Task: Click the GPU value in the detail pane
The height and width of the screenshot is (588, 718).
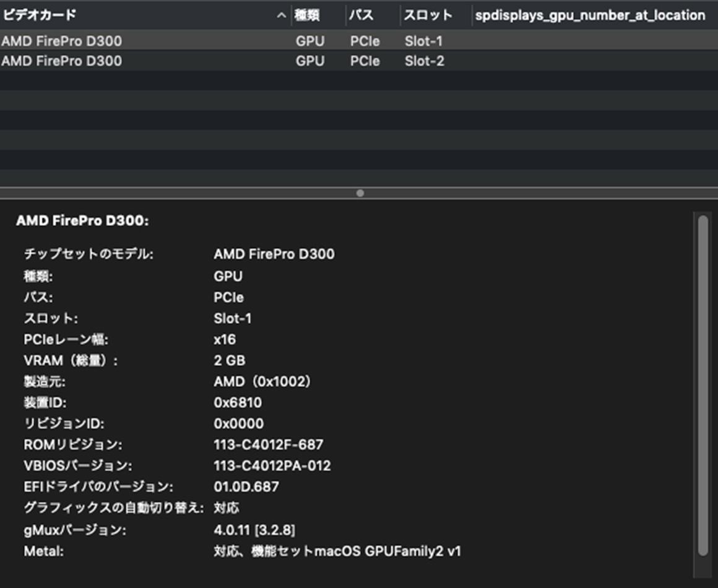Action: (228, 276)
